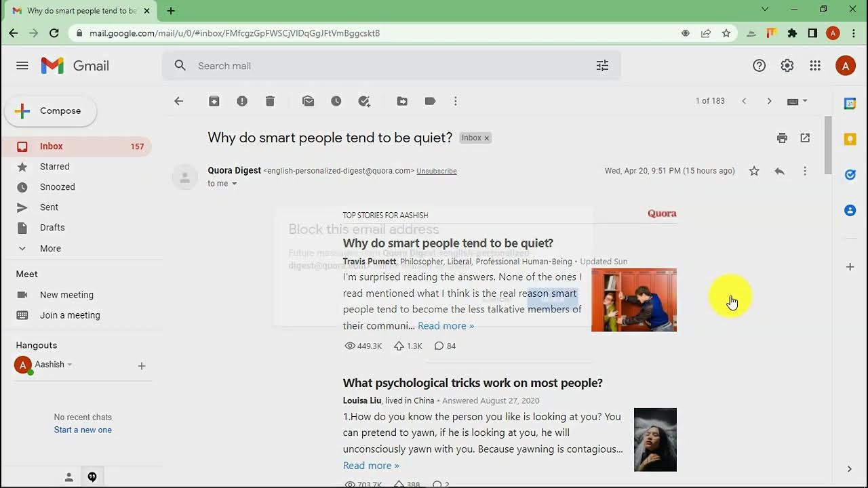This screenshot has width=868, height=488.
Task: Star the Quora Digest message
Action: 754,171
